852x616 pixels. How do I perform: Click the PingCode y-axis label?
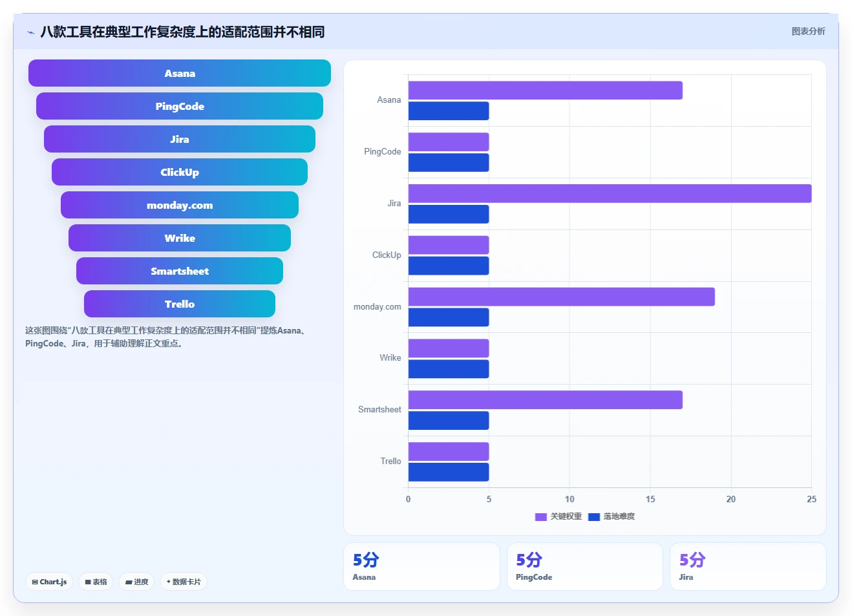tap(383, 152)
